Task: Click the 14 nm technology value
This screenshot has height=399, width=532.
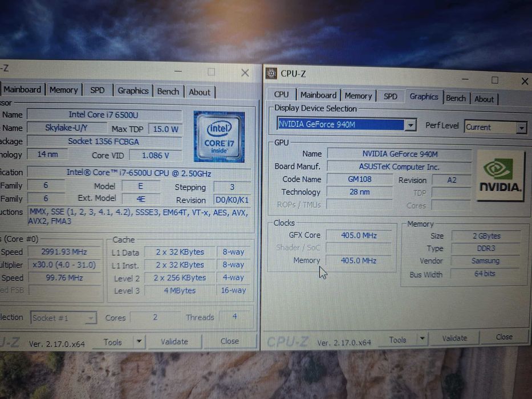Action: (x=47, y=154)
